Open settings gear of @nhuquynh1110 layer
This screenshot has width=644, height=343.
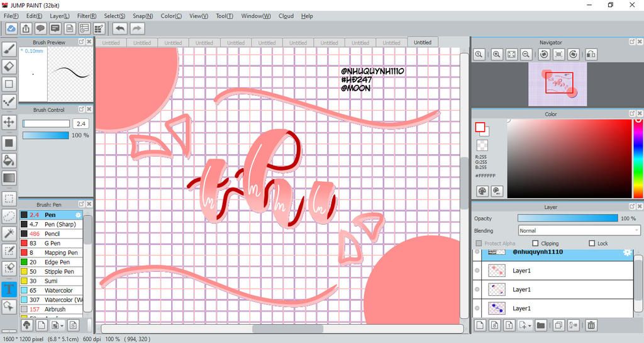[x=627, y=252]
